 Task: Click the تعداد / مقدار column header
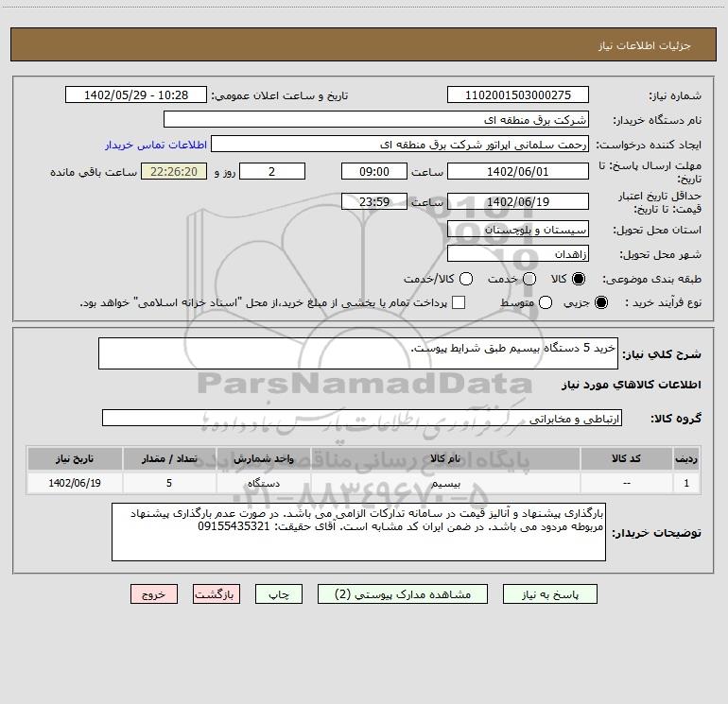pyautogui.click(x=169, y=458)
